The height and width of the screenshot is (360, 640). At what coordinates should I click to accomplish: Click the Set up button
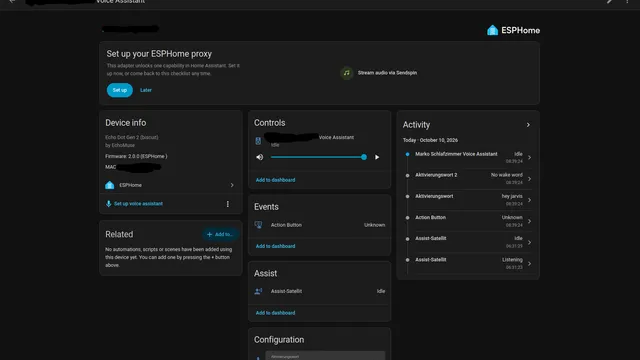[x=120, y=90]
